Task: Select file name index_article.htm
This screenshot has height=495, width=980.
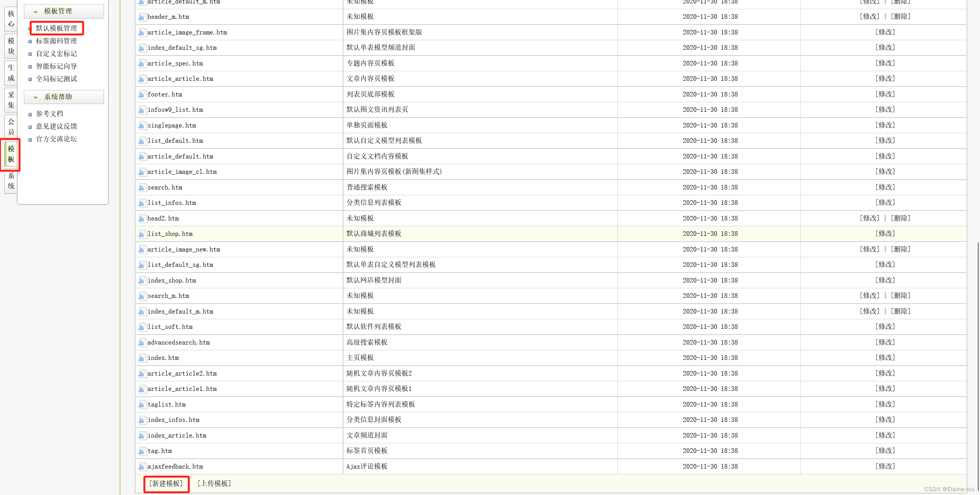Action: [177, 436]
